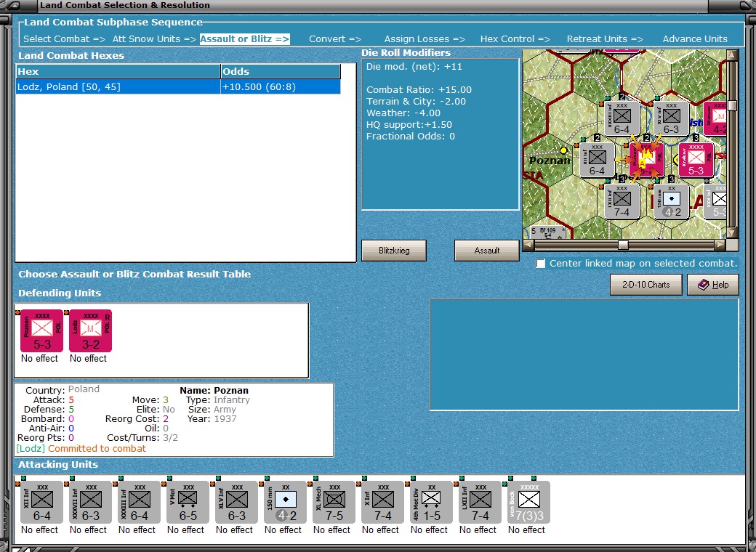Click the Committed to combat status text
Image resolution: width=756 pixels, height=552 pixels.
[97, 448]
